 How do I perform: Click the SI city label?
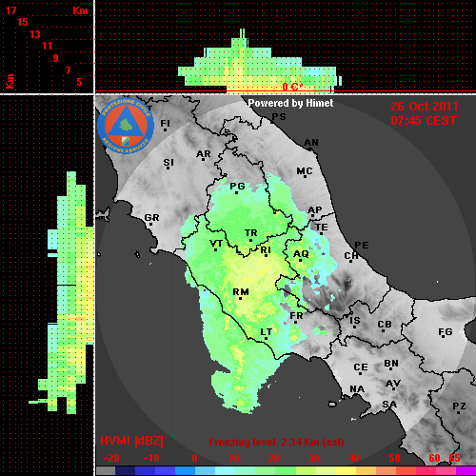click(169, 163)
